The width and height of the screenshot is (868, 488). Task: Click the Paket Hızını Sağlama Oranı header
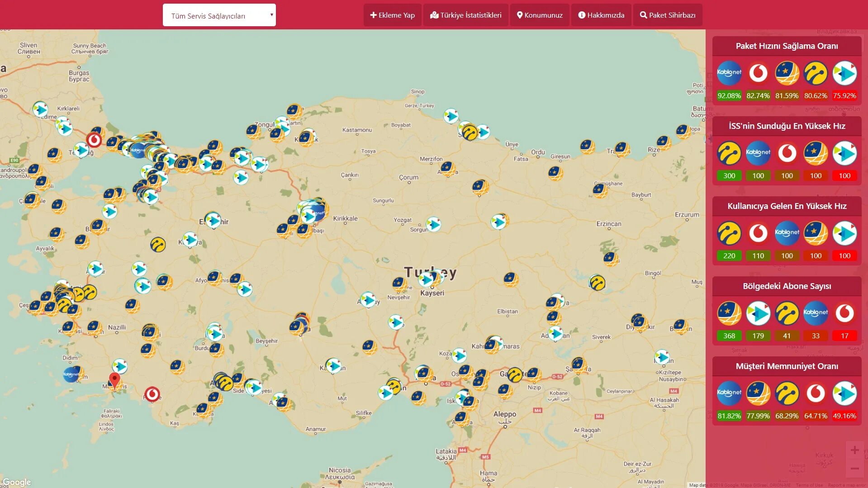click(787, 46)
